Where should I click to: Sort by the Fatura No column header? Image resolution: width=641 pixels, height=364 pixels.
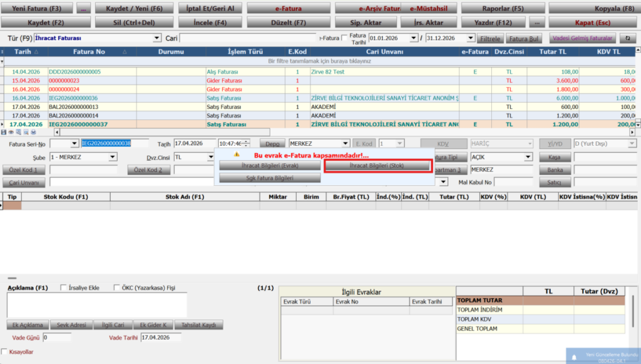click(93, 52)
